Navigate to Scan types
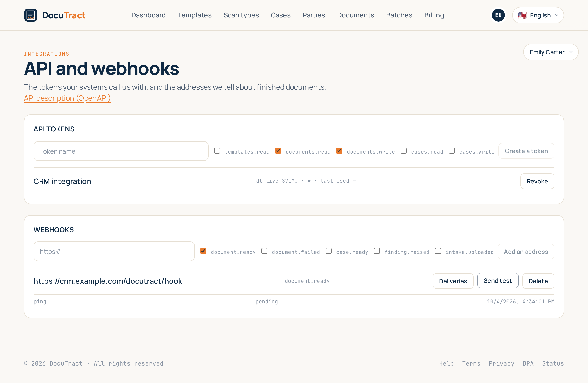The width and height of the screenshot is (588, 383). 241,15
